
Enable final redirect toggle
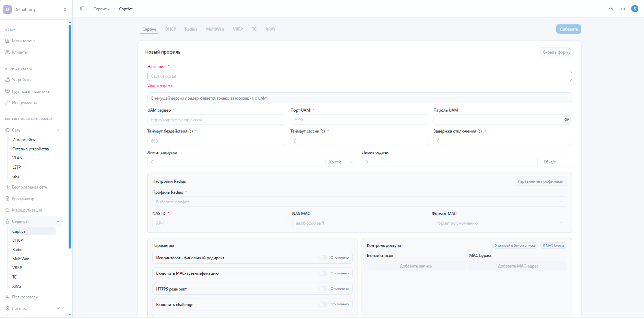[x=323, y=258]
